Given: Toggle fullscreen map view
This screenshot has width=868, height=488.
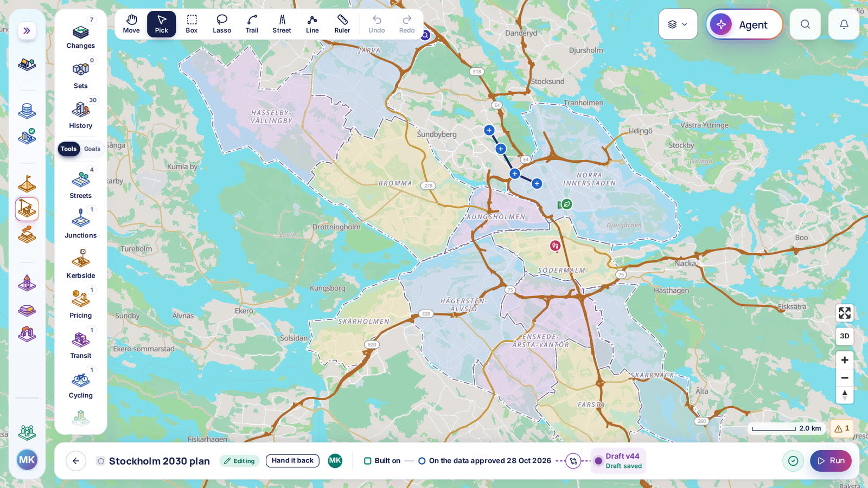Looking at the screenshot, I should click(845, 313).
